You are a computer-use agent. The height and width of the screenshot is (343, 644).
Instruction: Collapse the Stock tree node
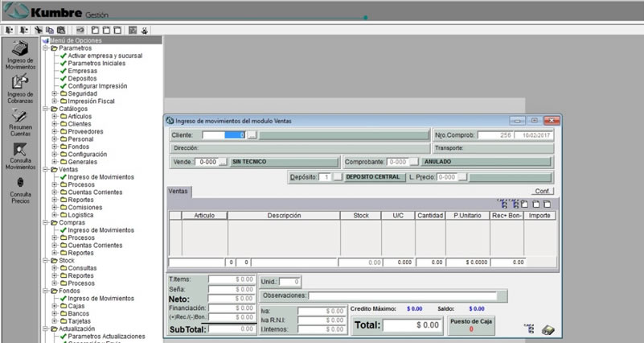pos(46,260)
